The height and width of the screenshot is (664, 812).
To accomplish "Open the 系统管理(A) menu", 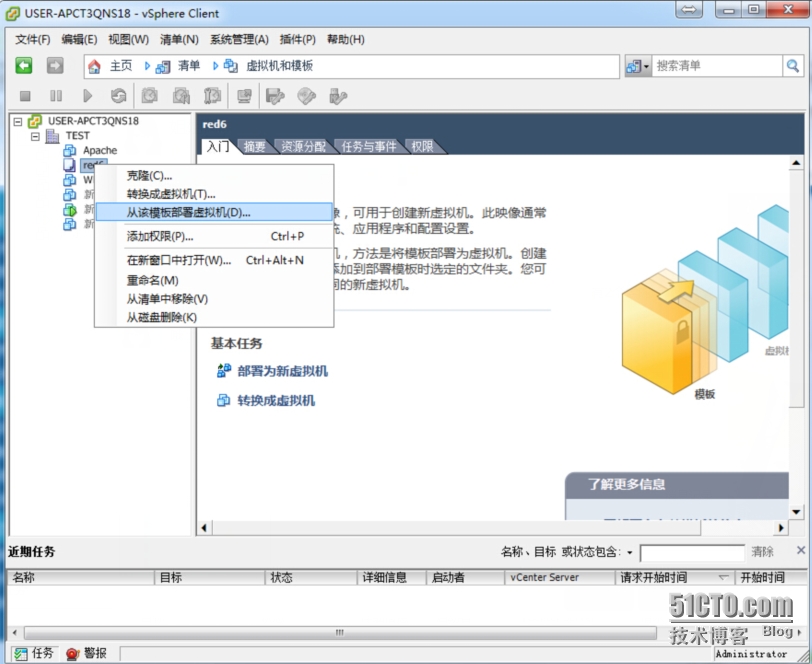I will click(x=239, y=39).
